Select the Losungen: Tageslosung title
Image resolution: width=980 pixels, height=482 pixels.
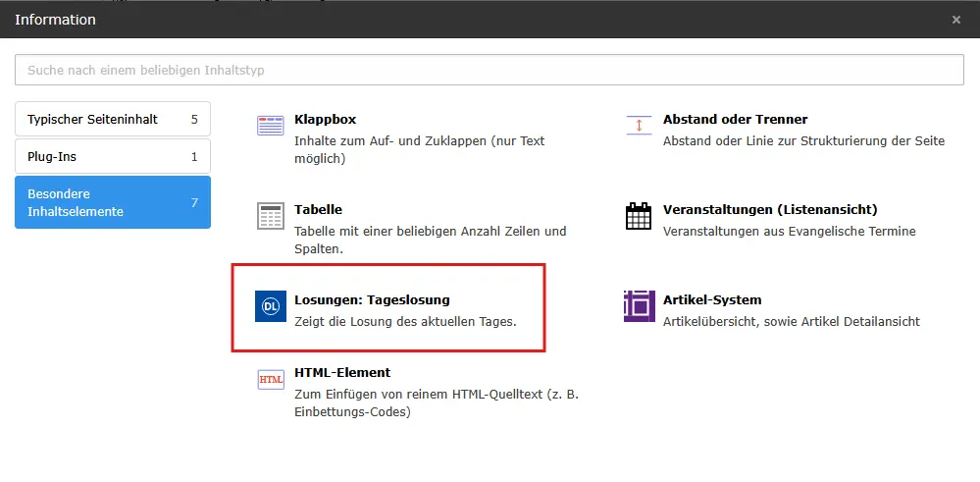[372, 299]
